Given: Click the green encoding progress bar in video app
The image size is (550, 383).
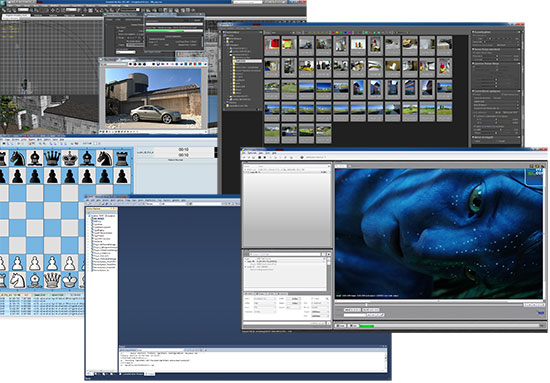Looking at the screenshot, I should click(367, 326).
